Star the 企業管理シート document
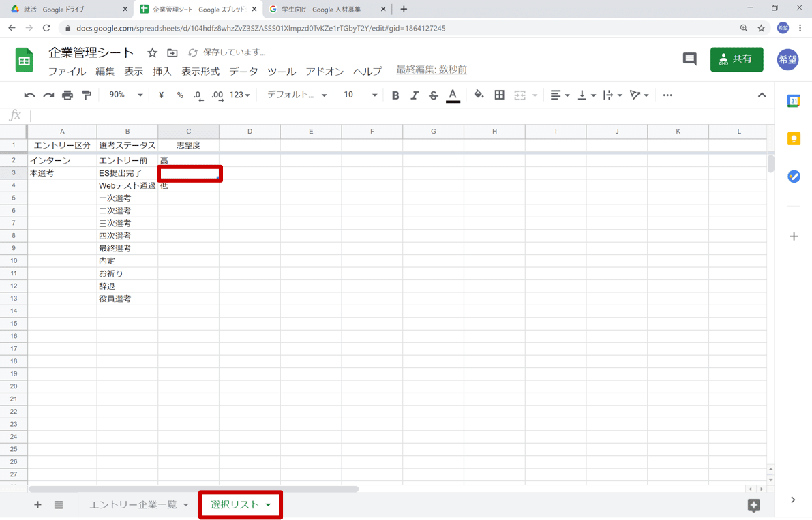This screenshot has width=812, height=520. pyautogui.click(x=152, y=52)
